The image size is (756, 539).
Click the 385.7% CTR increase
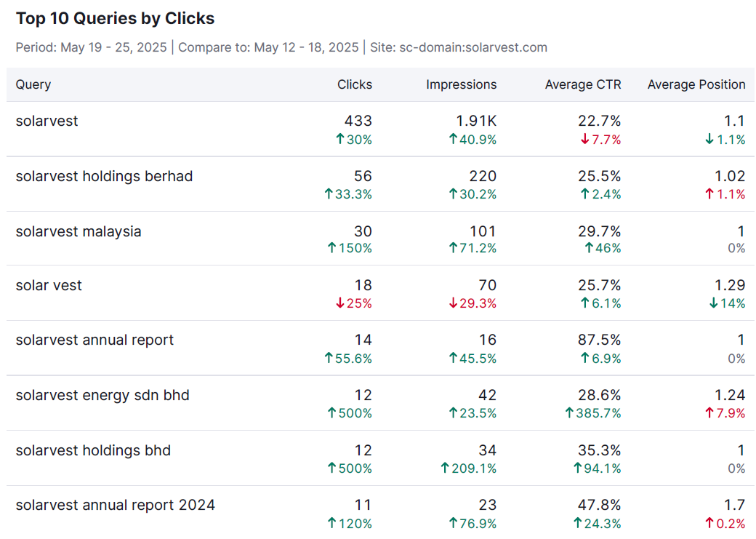(593, 413)
